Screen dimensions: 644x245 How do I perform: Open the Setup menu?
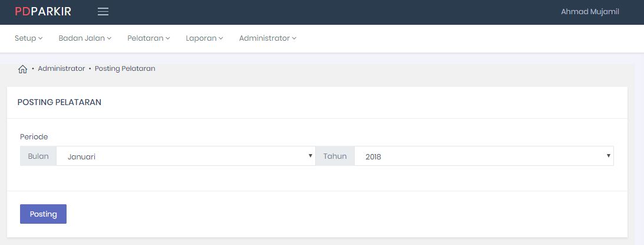28,38
